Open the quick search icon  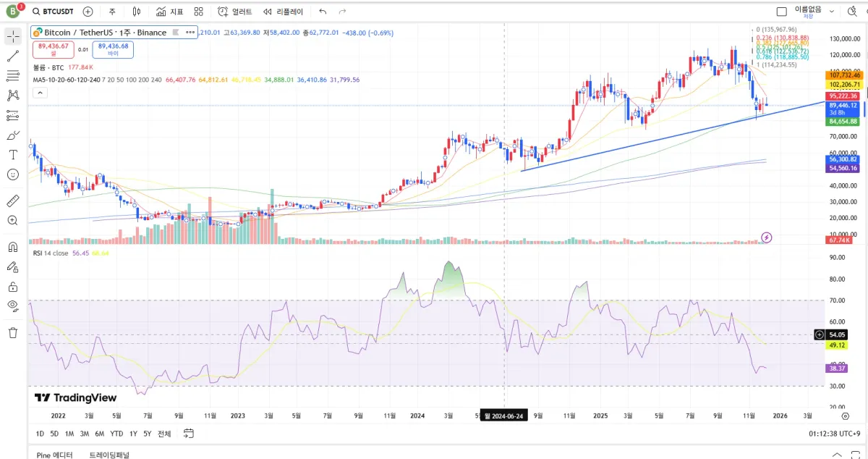pos(852,12)
